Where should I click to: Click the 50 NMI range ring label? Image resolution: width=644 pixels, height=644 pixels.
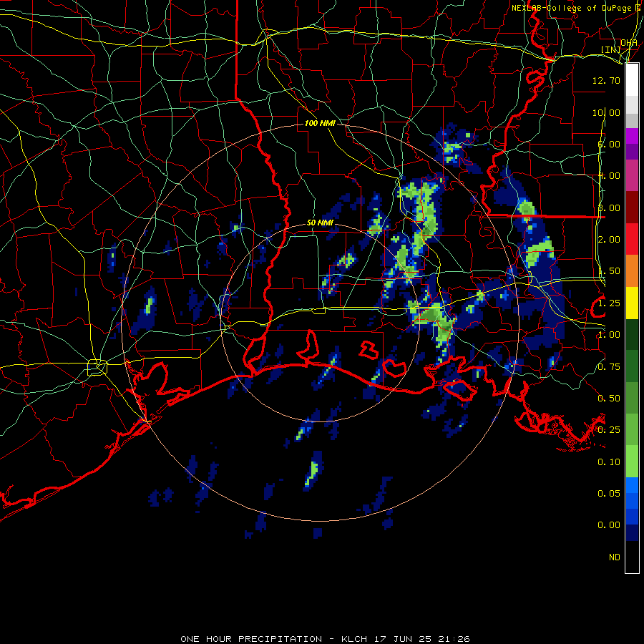(320, 223)
